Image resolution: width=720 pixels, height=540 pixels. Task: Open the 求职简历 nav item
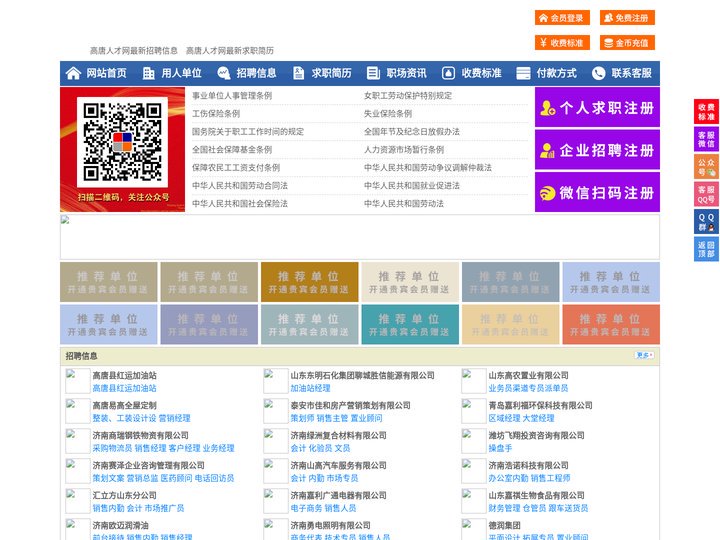click(332, 73)
